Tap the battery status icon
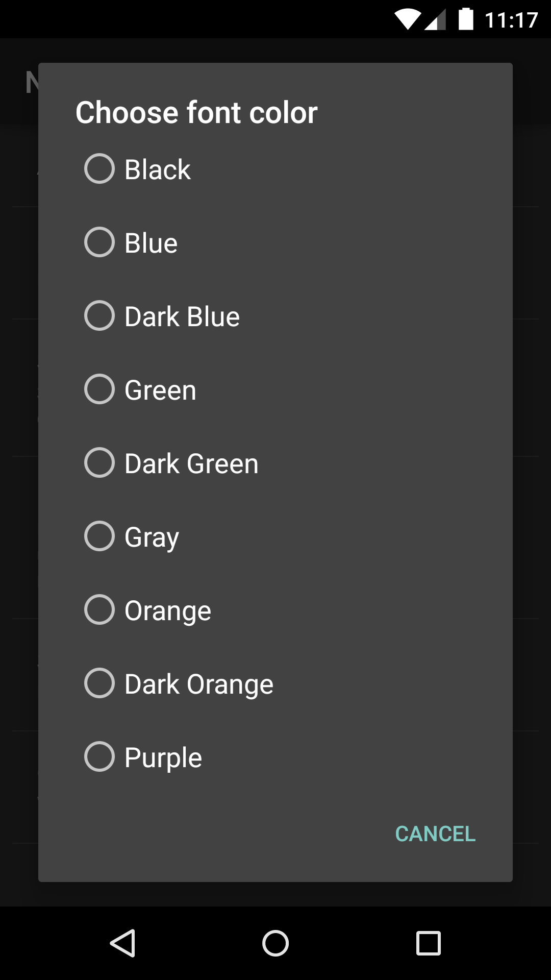 [x=466, y=19]
